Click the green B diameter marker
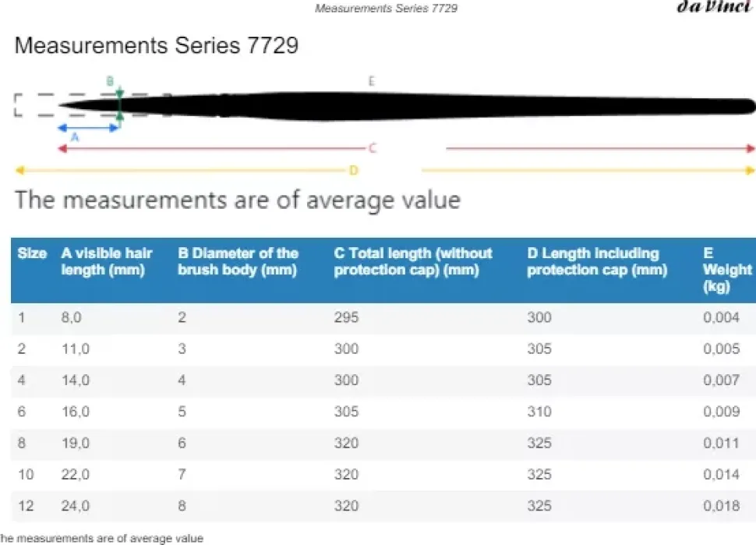 [119, 105]
